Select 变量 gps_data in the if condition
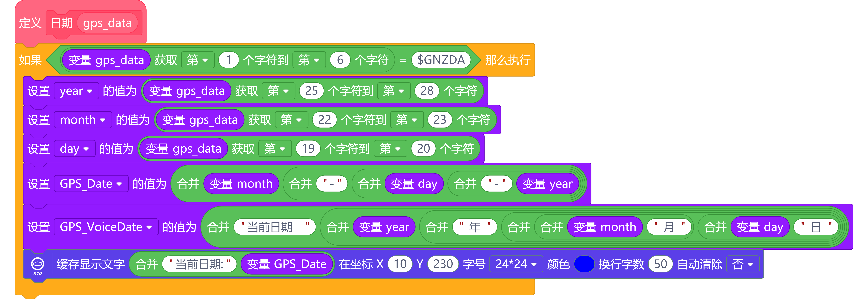868x299 pixels. pyautogui.click(x=106, y=60)
